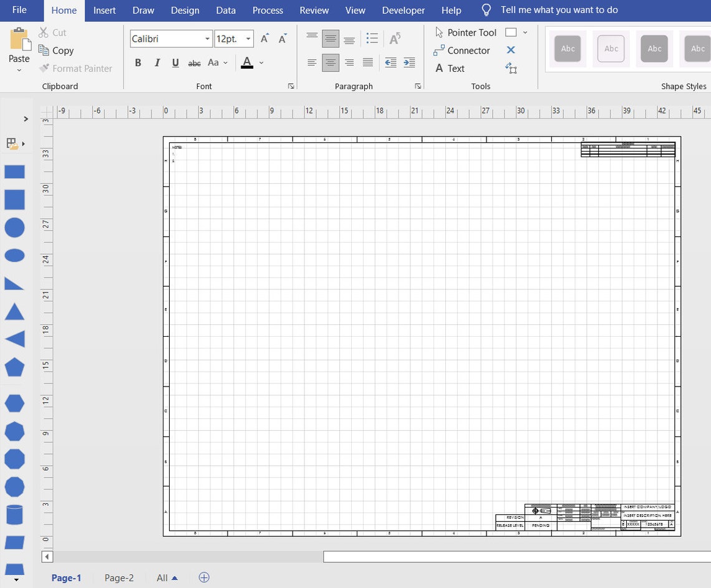Switch to the Insert ribbon tab
The height and width of the screenshot is (588, 711).
[104, 10]
